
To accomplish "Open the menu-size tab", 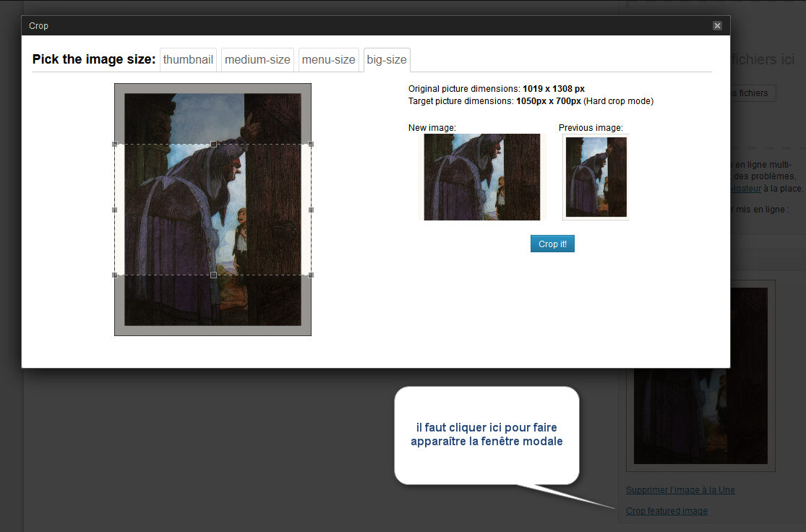I will tap(328, 59).
